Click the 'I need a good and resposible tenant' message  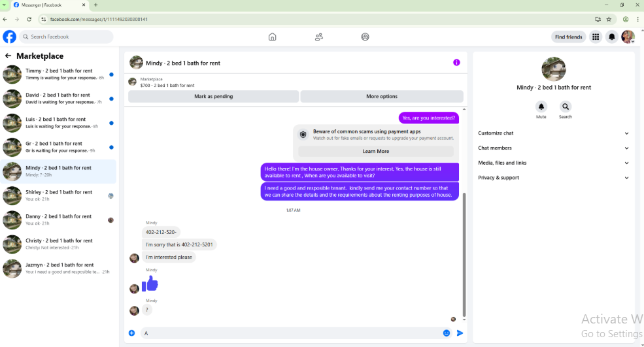[360, 191]
